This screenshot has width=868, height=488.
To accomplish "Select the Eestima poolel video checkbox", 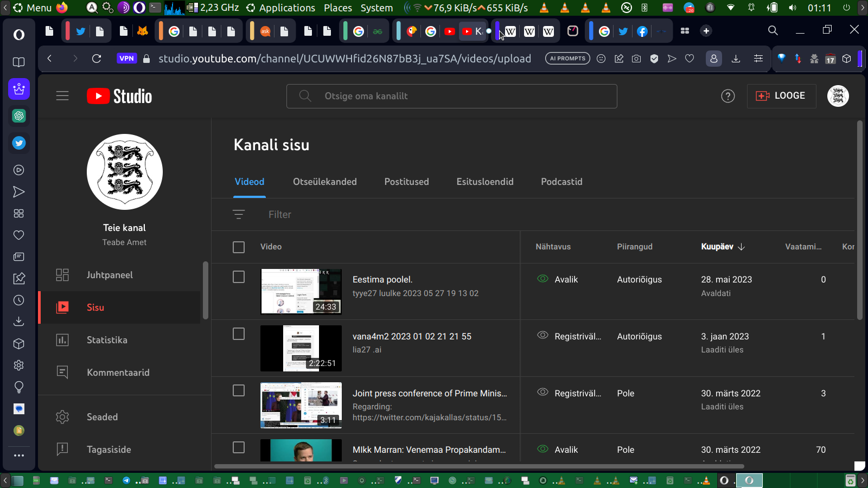I will (239, 277).
